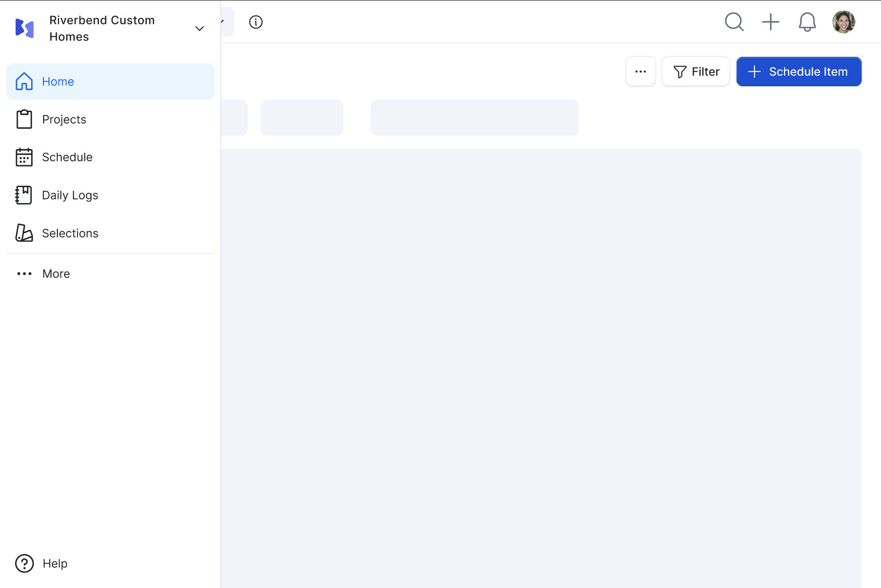881x588 pixels.
Task: Click the plus quick-add icon in header
Action: 770,22
